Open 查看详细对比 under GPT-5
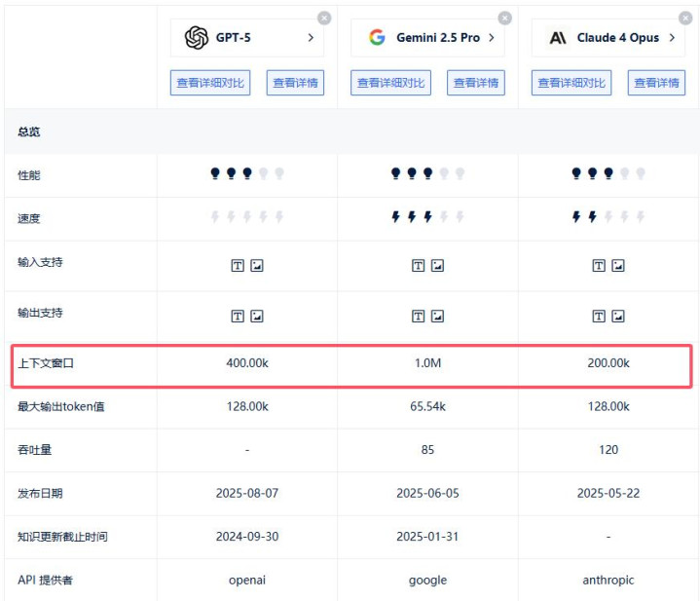The height and width of the screenshot is (601, 700). pos(210,83)
